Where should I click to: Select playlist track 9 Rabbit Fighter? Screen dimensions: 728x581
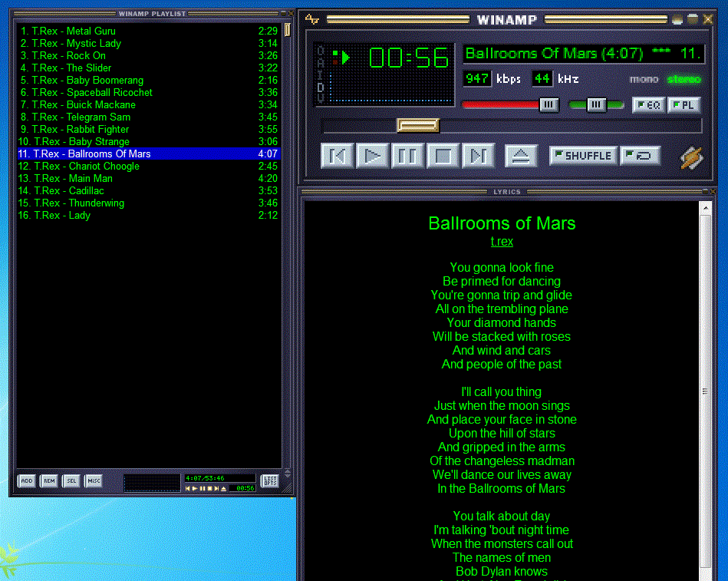[x=149, y=130]
